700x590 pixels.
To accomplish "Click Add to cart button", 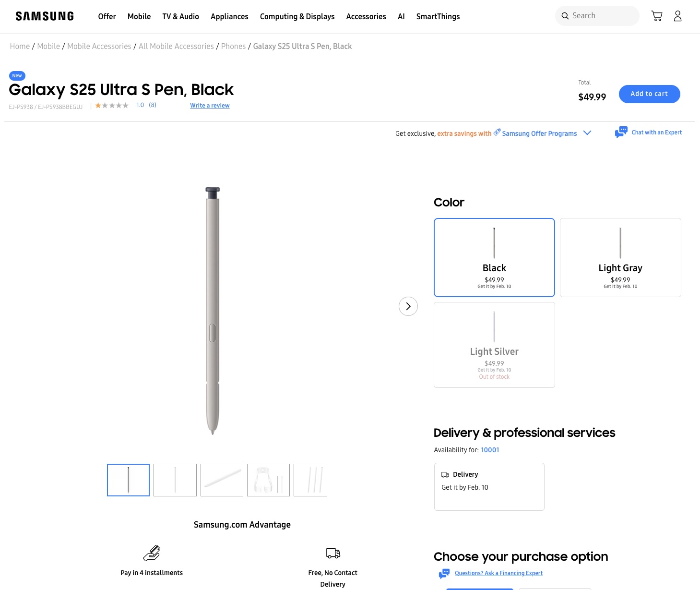I will click(x=649, y=94).
